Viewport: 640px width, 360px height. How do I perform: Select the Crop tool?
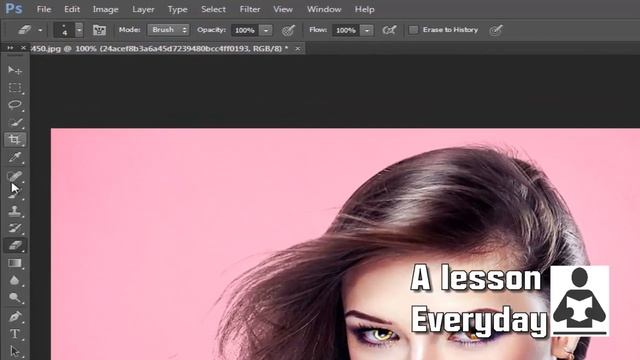coord(15,140)
